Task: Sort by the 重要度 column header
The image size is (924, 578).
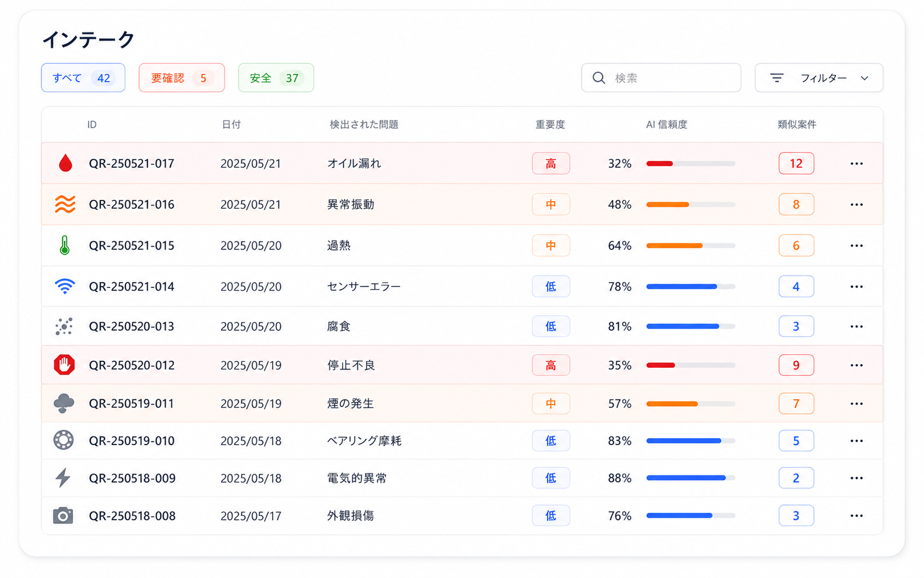Action: click(551, 125)
